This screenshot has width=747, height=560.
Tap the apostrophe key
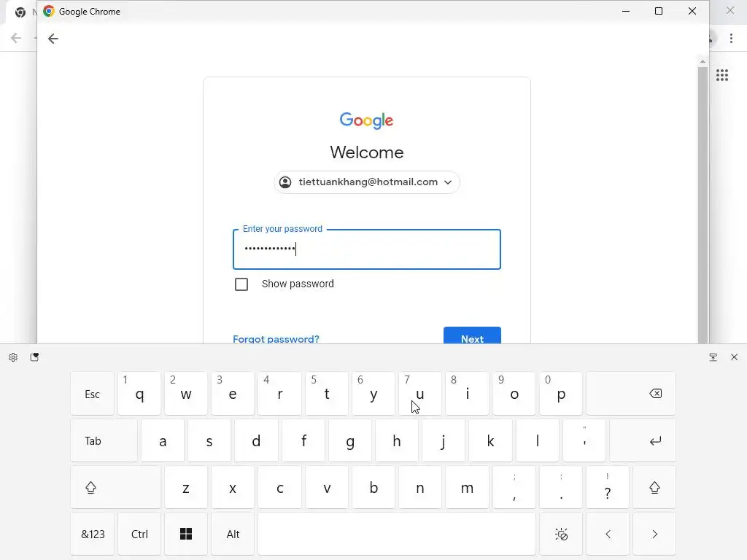[584, 440]
